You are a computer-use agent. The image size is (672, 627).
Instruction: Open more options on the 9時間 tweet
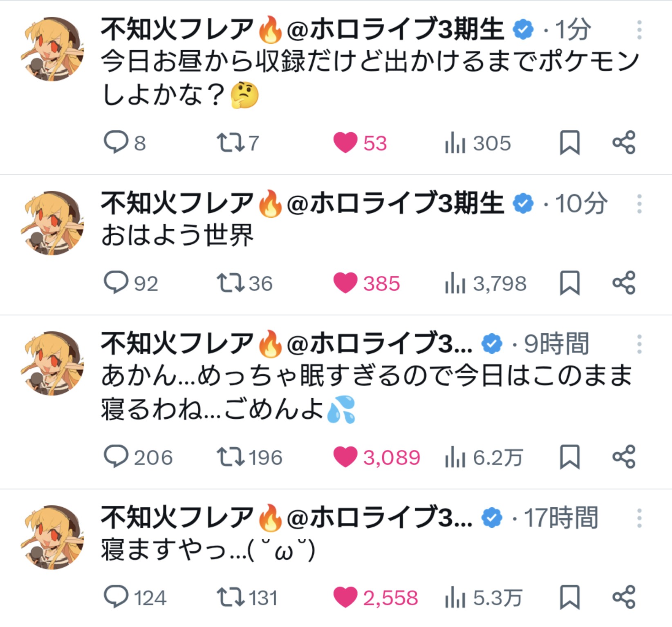tap(639, 344)
